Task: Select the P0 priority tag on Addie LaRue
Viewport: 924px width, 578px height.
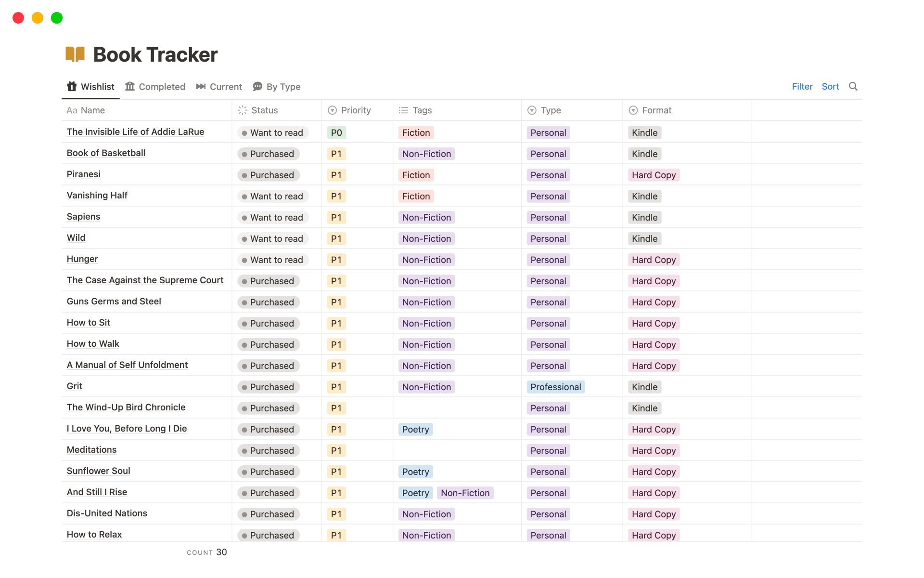Action: click(336, 132)
